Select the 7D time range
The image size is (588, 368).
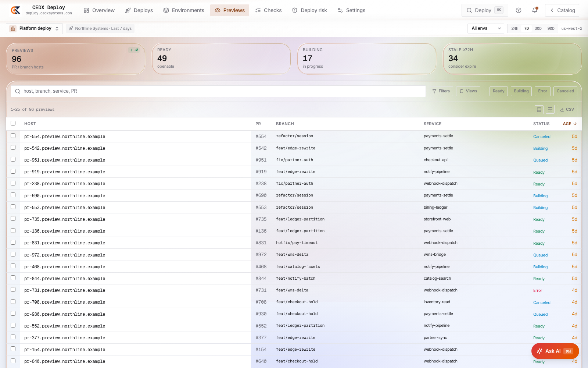coord(526,28)
